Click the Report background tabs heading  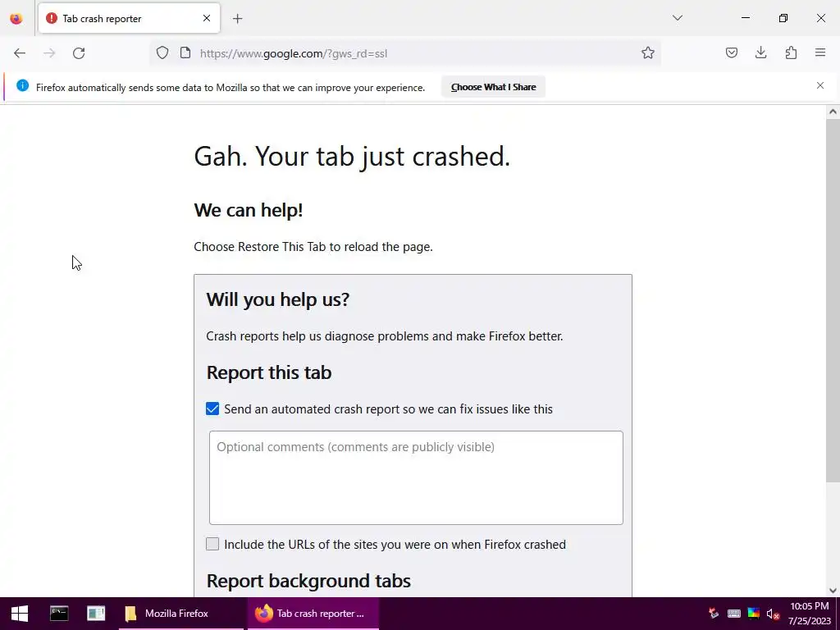pyautogui.click(x=308, y=581)
